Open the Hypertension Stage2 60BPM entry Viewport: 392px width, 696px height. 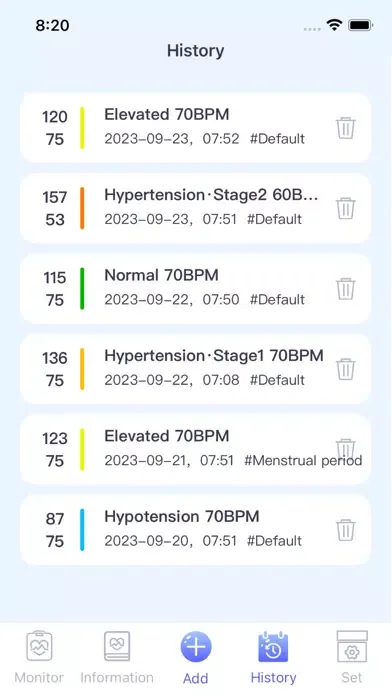195,208
